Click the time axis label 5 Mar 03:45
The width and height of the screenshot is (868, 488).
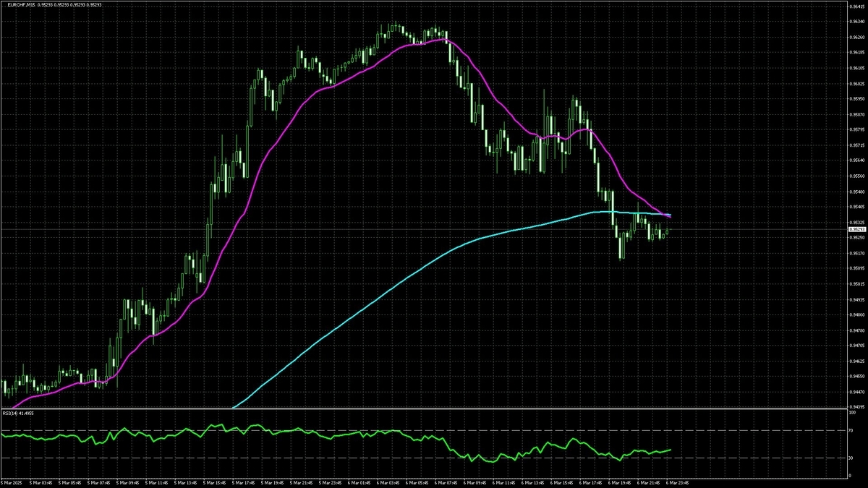(x=40, y=481)
